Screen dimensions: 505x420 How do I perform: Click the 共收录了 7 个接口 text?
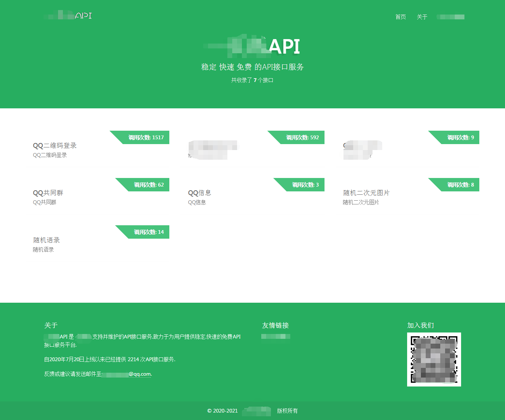pyautogui.click(x=252, y=80)
